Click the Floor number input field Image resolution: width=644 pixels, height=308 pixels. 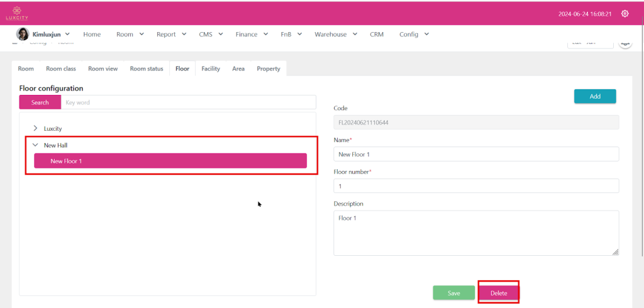pos(476,186)
